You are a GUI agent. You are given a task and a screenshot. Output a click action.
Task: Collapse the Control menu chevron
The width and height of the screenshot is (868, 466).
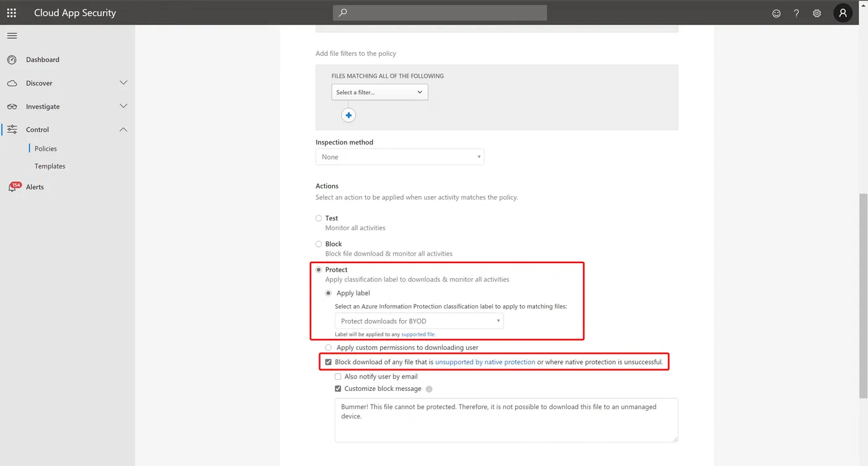pyautogui.click(x=123, y=130)
